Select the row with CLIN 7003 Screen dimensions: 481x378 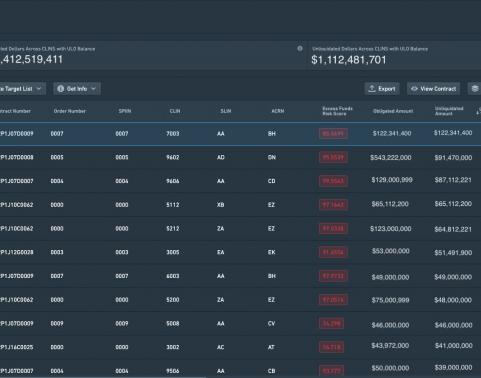coord(240,134)
